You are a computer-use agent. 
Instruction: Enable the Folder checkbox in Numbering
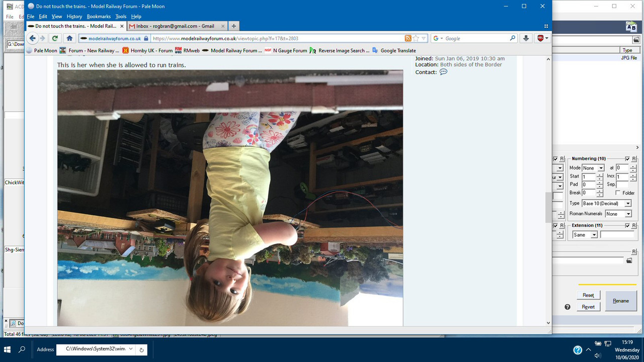point(618,193)
